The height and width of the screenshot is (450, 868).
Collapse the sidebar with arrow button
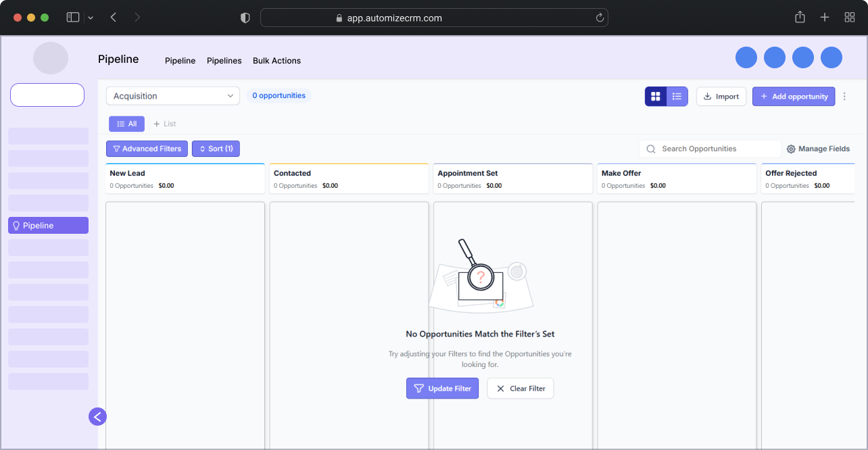coord(97,417)
